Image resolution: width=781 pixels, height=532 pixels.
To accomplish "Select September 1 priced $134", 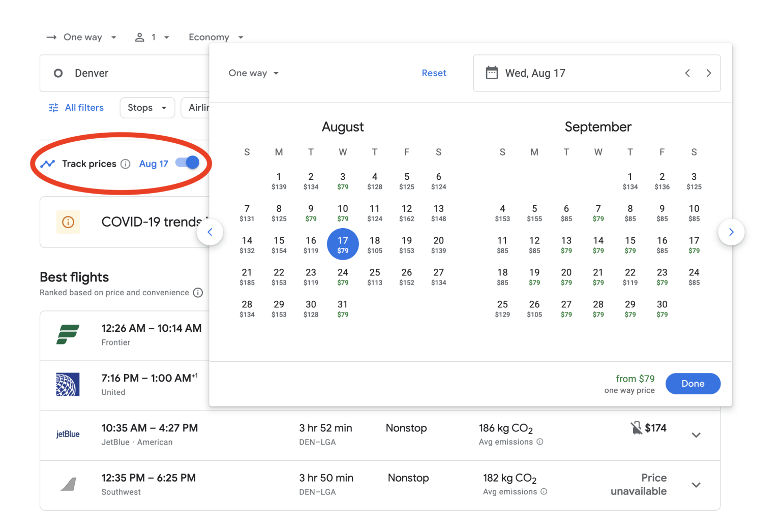I will click(630, 181).
